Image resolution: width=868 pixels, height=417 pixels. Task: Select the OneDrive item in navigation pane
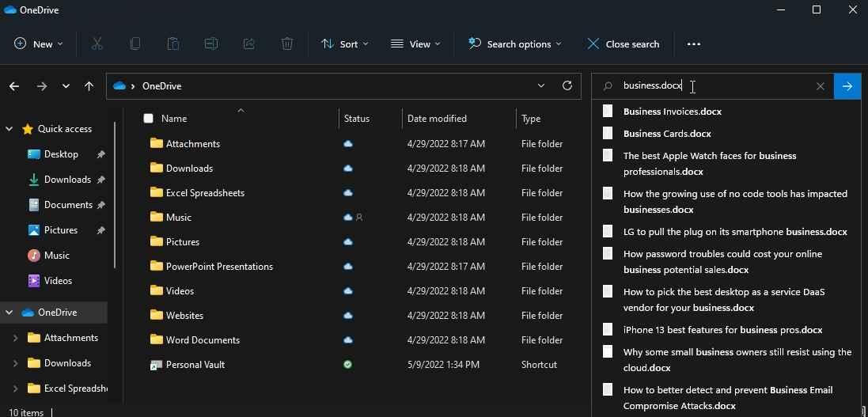[54, 313]
